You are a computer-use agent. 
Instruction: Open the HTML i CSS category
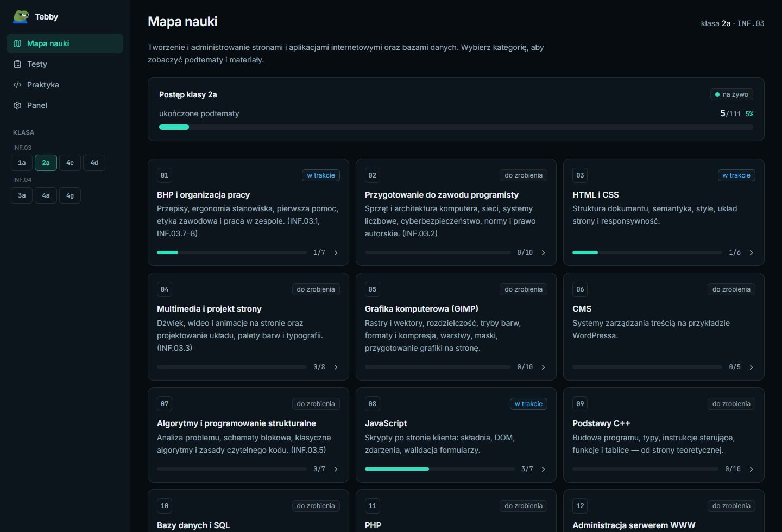click(664, 212)
